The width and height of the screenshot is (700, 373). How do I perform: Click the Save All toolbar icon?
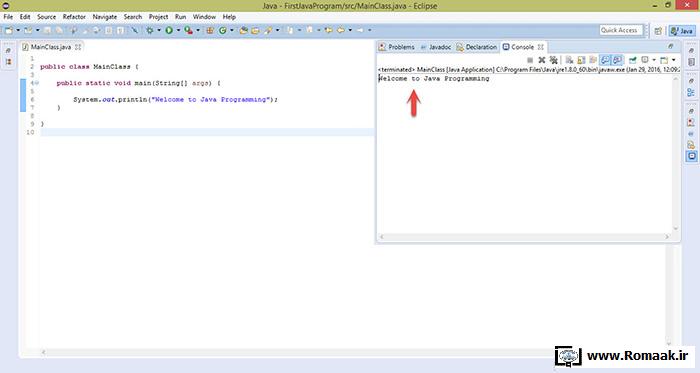(x=59, y=30)
